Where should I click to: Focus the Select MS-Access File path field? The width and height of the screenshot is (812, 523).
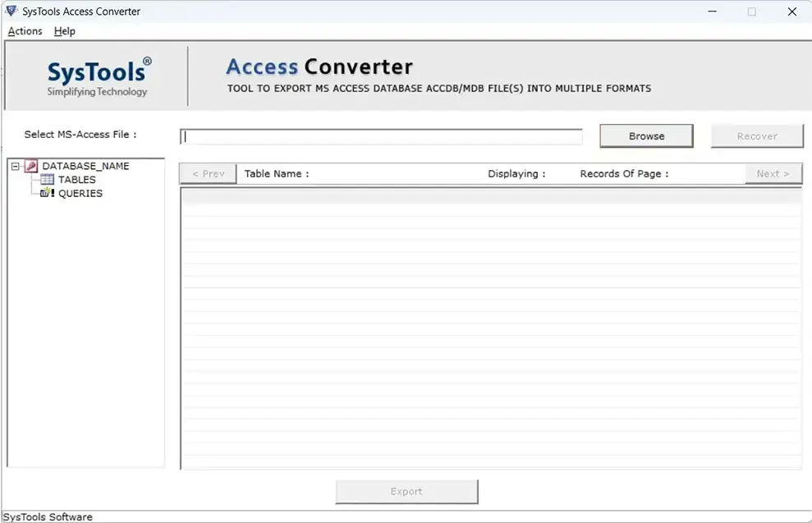(x=381, y=137)
